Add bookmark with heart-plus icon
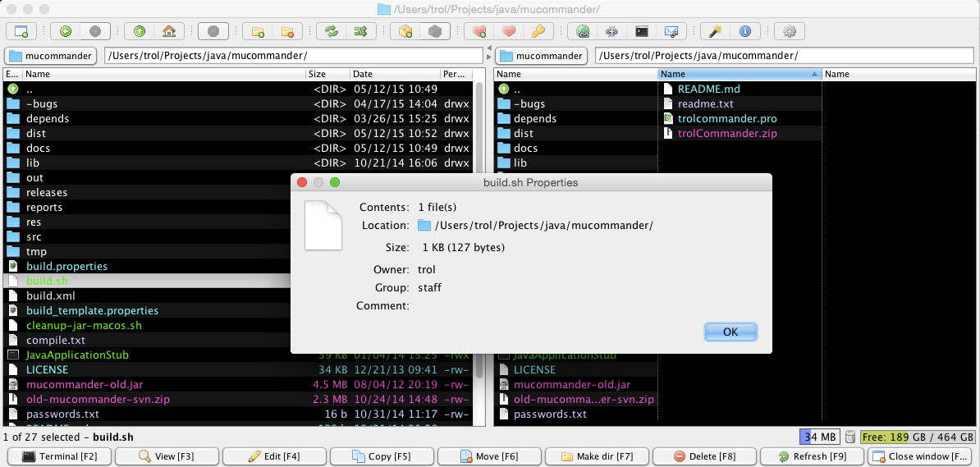The height and width of the screenshot is (467, 980). [x=479, y=30]
